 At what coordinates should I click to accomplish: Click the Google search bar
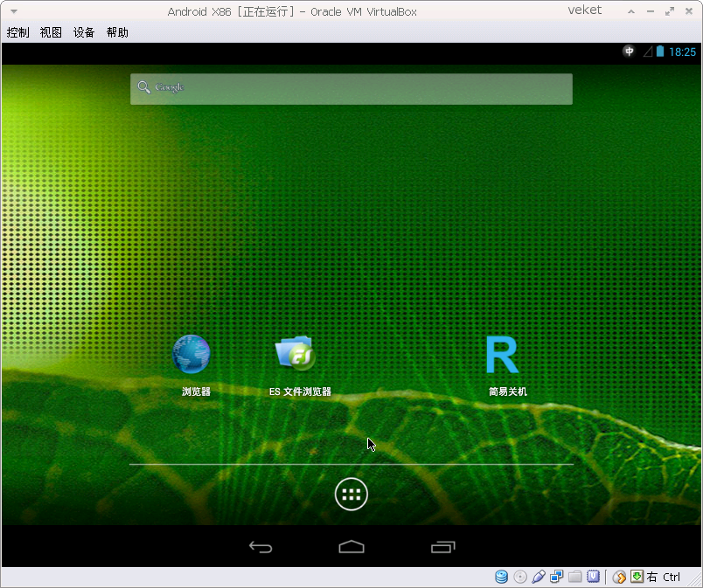coord(351,88)
